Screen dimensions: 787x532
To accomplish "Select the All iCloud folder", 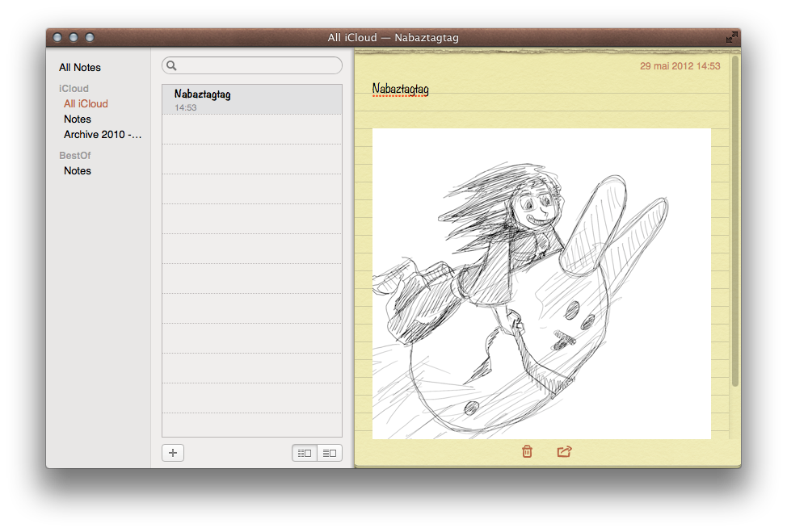I will (x=86, y=104).
